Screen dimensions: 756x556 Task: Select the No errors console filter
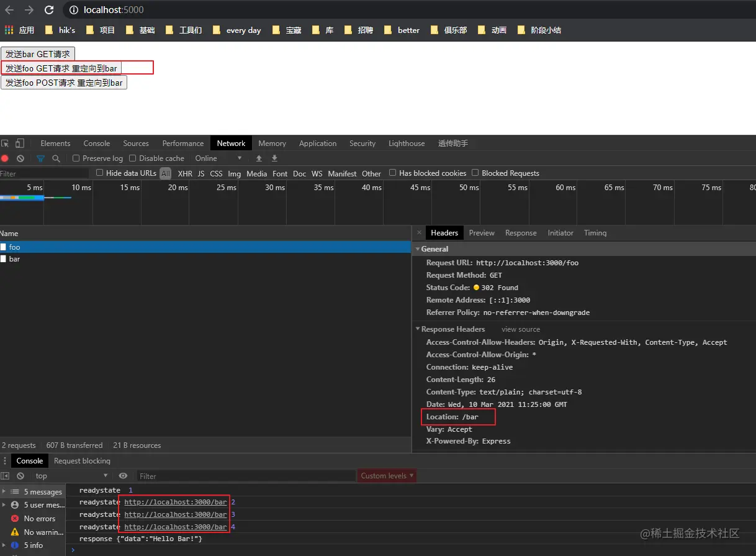click(33, 519)
